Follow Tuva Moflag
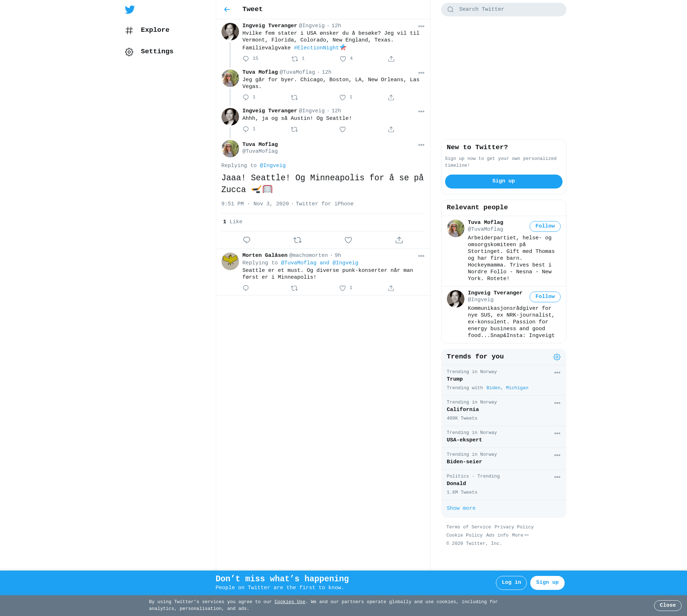The width and height of the screenshot is (687, 616). (545, 226)
